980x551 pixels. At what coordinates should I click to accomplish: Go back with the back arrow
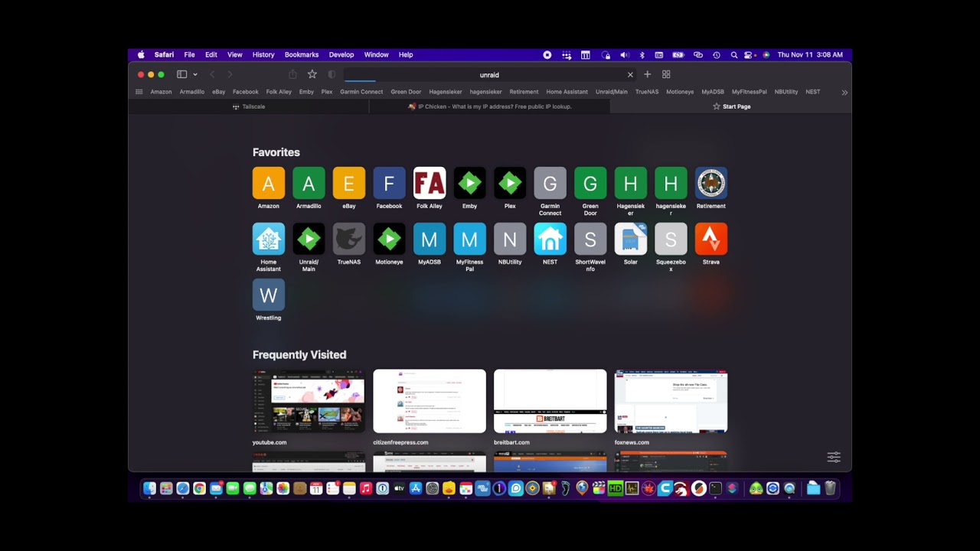pyautogui.click(x=212, y=74)
